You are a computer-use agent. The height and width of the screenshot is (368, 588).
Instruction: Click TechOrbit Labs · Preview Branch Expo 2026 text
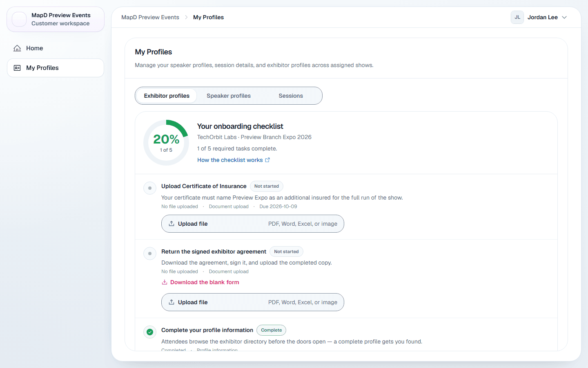coord(254,137)
